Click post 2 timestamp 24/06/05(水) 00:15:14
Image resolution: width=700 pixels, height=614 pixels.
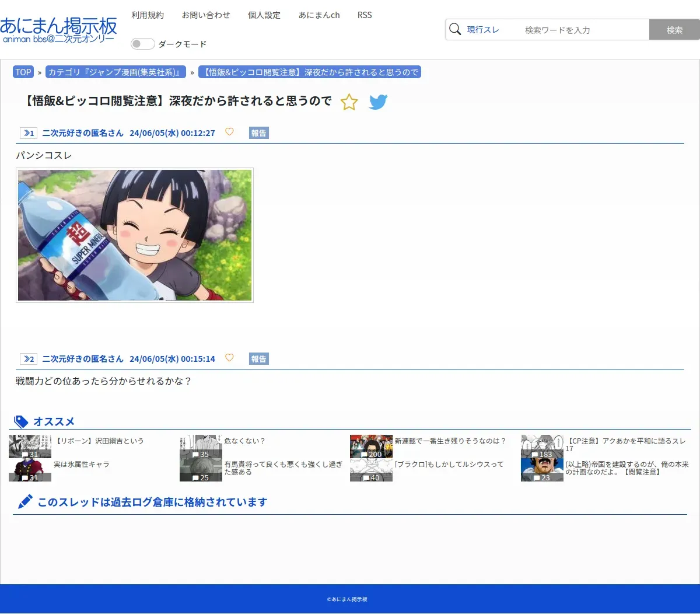(x=173, y=359)
